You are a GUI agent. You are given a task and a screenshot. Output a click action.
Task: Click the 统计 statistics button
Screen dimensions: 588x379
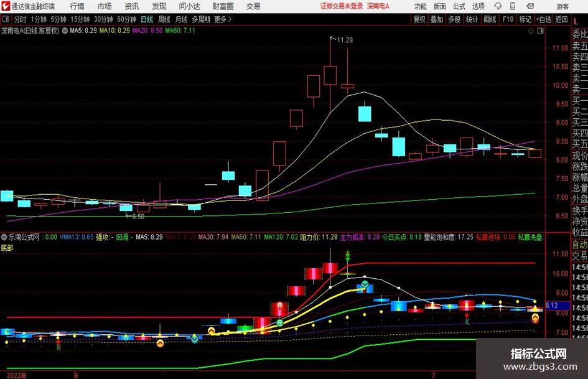(472, 19)
